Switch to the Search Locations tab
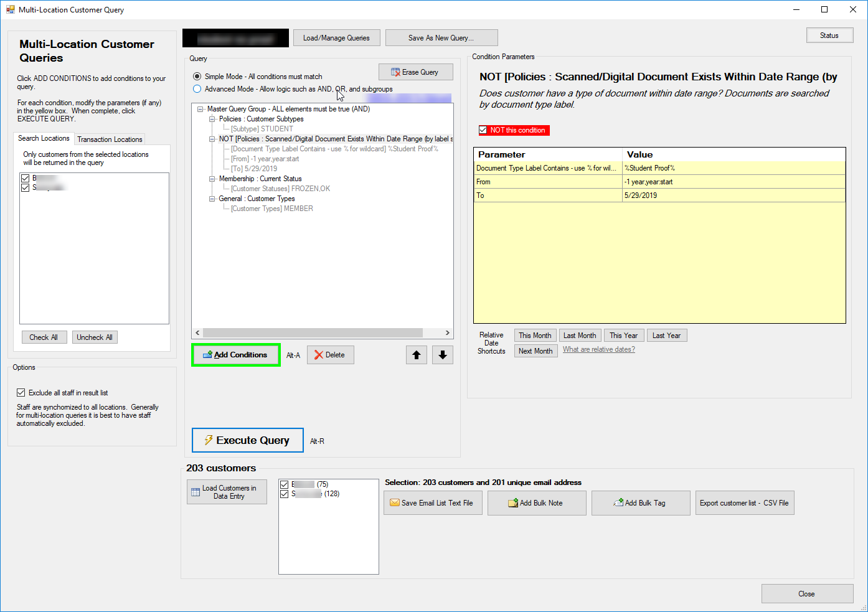 pyautogui.click(x=44, y=138)
